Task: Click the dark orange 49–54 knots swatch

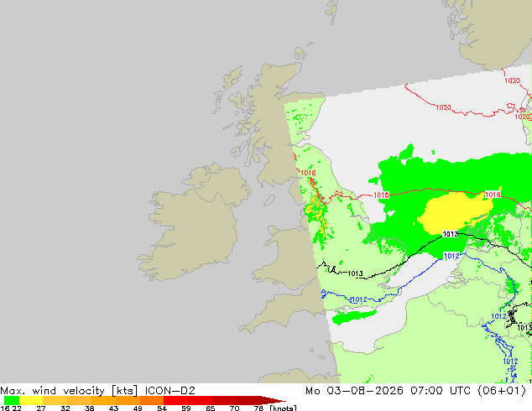Action: (x=152, y=400)
